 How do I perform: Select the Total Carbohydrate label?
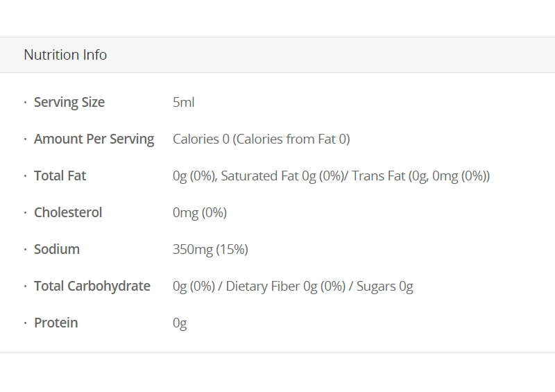click(x=92, y=287)
